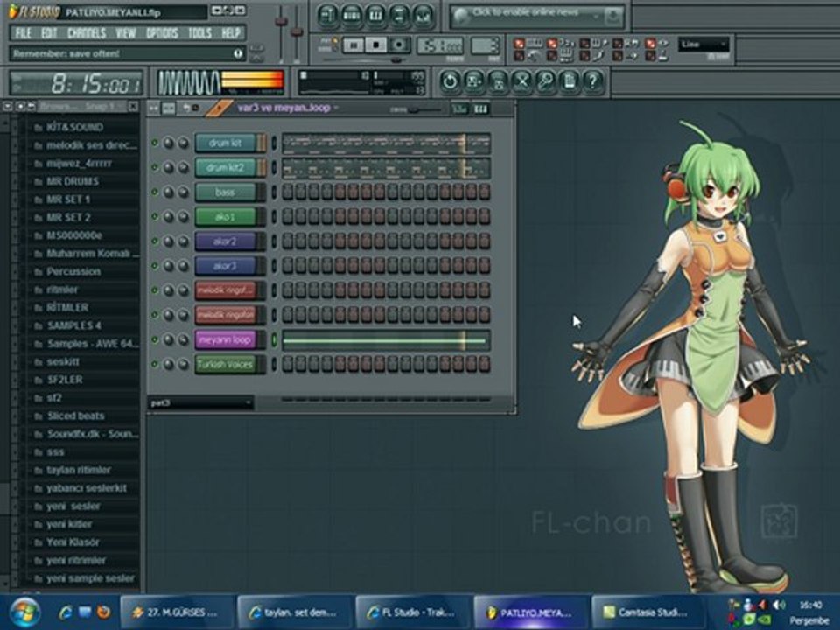Image resolution: width=840 pixels, height=630 pixels.
Task: Open the pat3 channel group dropdown
Action: pyautogui.click(x=200, y=402)
